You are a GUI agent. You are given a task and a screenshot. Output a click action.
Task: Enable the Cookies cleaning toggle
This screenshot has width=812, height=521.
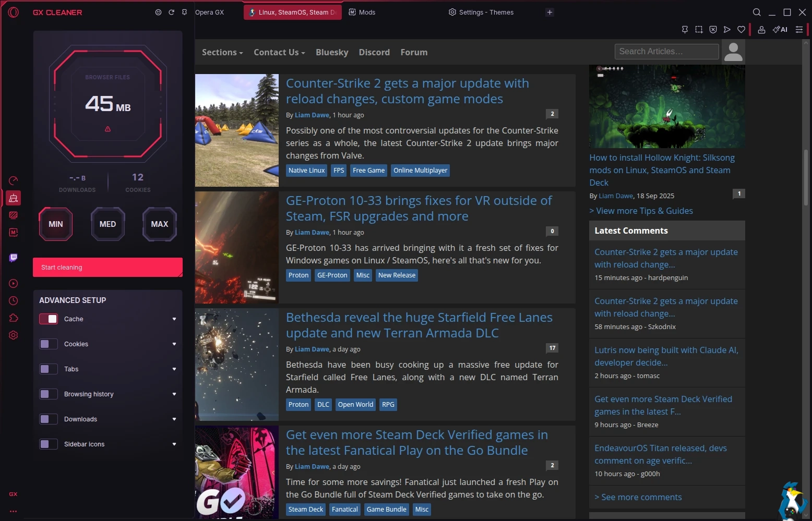(49, 344)
